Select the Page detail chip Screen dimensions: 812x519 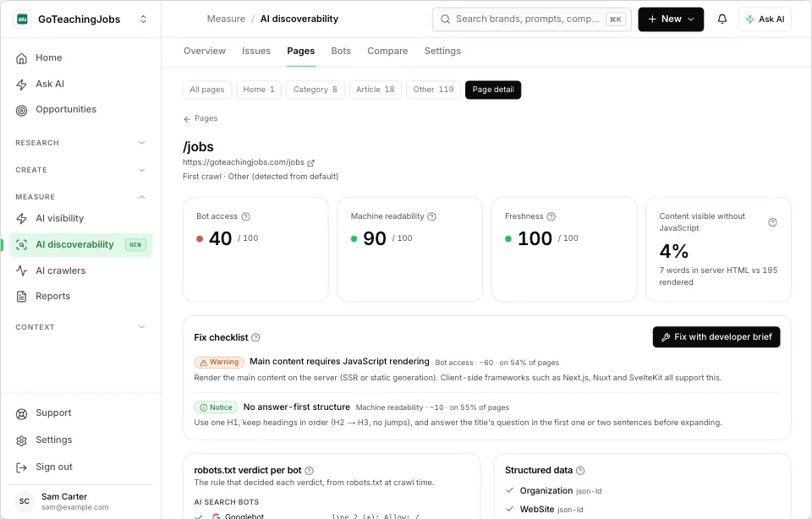(x=493, y=90)
